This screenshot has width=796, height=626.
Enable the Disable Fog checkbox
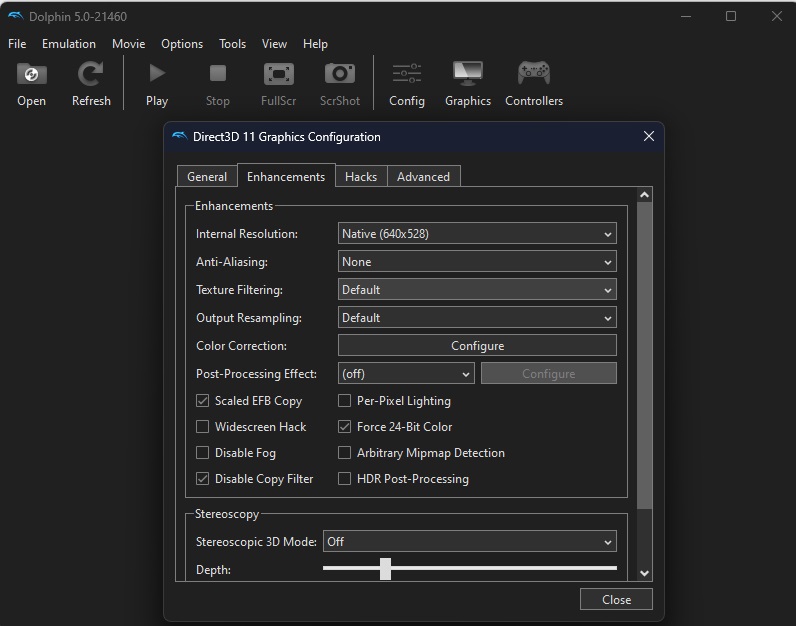(203, 452)
